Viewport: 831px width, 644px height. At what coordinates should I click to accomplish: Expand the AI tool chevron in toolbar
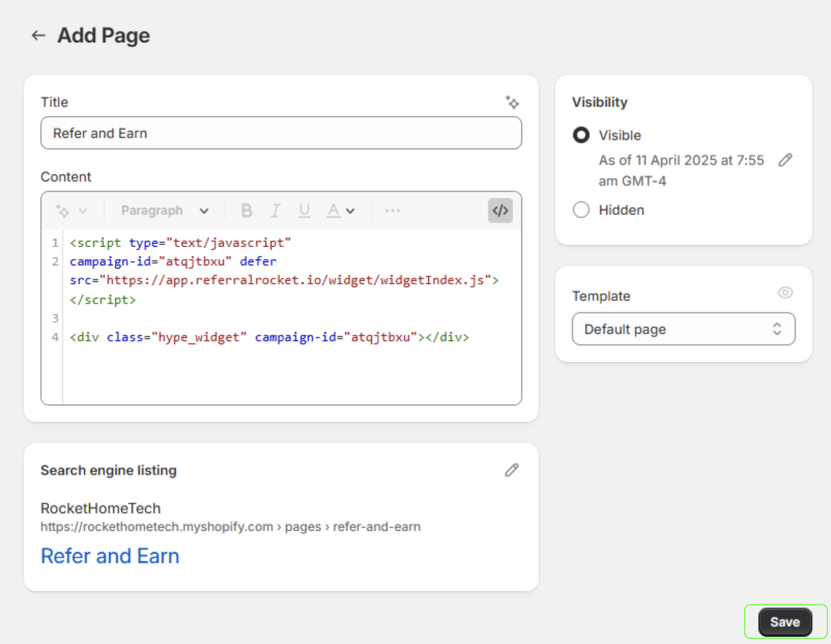(x=83, y=211)
